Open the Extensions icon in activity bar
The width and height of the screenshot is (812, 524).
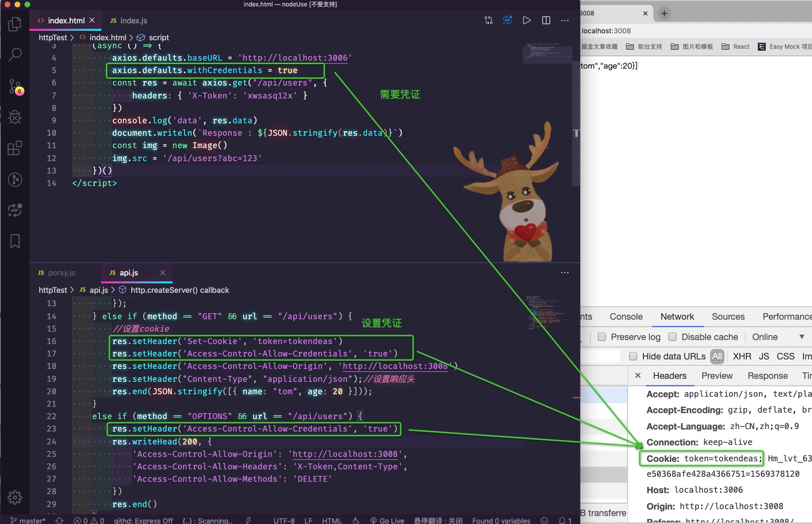(x=15, y=148)
